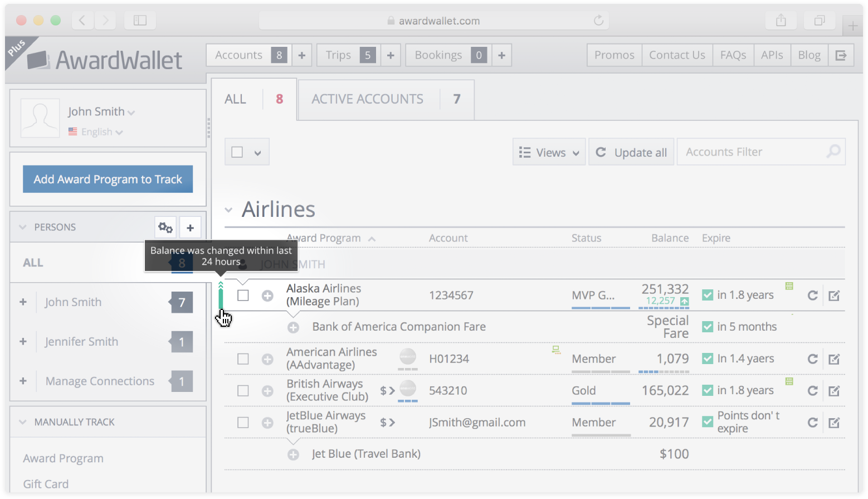Select the British Airways row checkbox

point(243,391)
